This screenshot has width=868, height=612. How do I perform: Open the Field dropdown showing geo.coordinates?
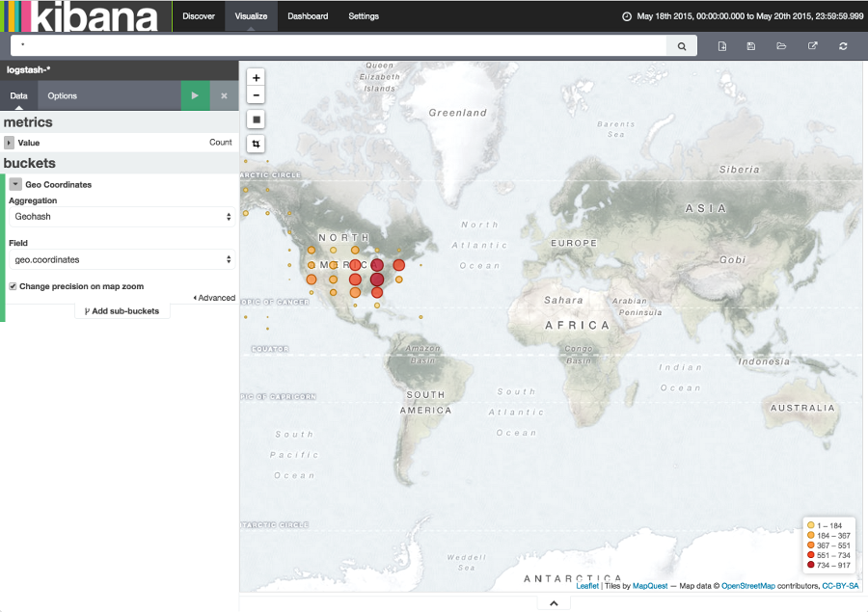tap(120, 258)
